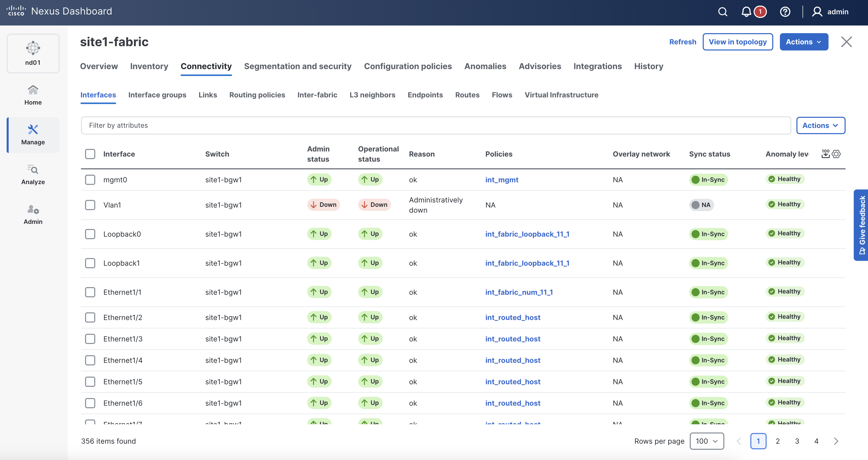
Task: Open the search magnifier in header
Action: 722,12
